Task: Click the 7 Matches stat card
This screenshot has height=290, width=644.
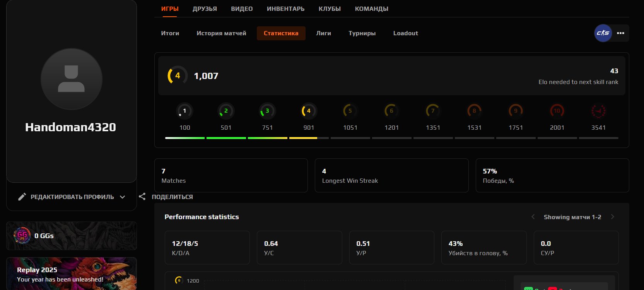Action: [231, 175]
